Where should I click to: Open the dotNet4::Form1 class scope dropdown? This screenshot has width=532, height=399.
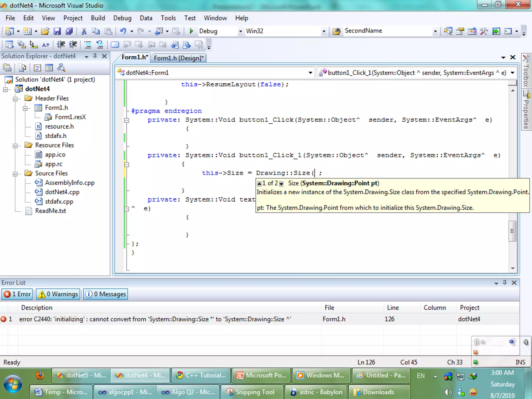click(x=310, y=73)
